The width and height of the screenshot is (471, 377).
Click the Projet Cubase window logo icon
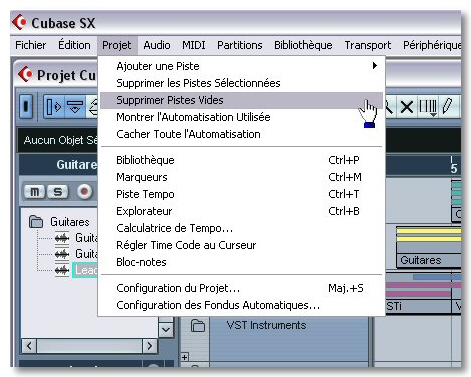[x=25, y=74]
